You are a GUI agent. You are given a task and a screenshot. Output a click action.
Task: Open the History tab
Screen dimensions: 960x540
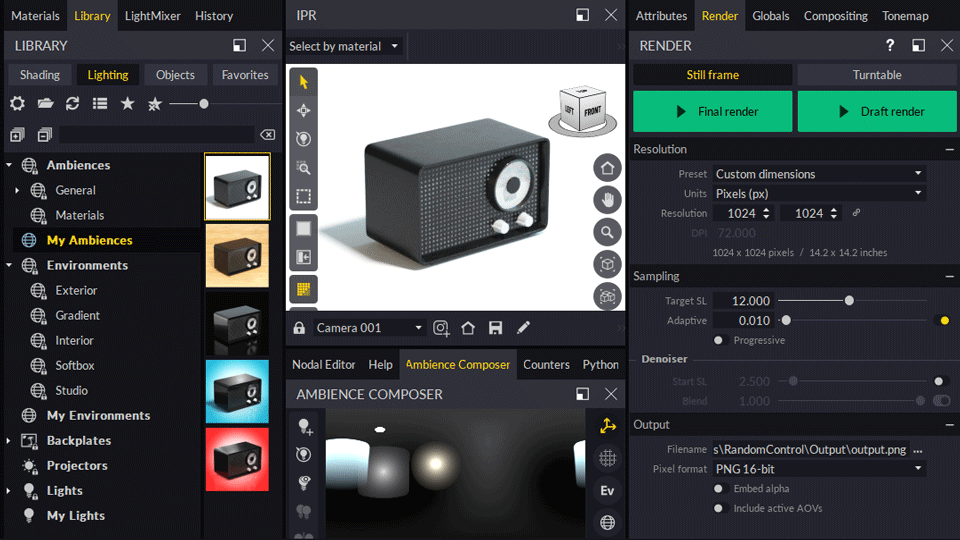pyautogui.click(x=214, y=16)
